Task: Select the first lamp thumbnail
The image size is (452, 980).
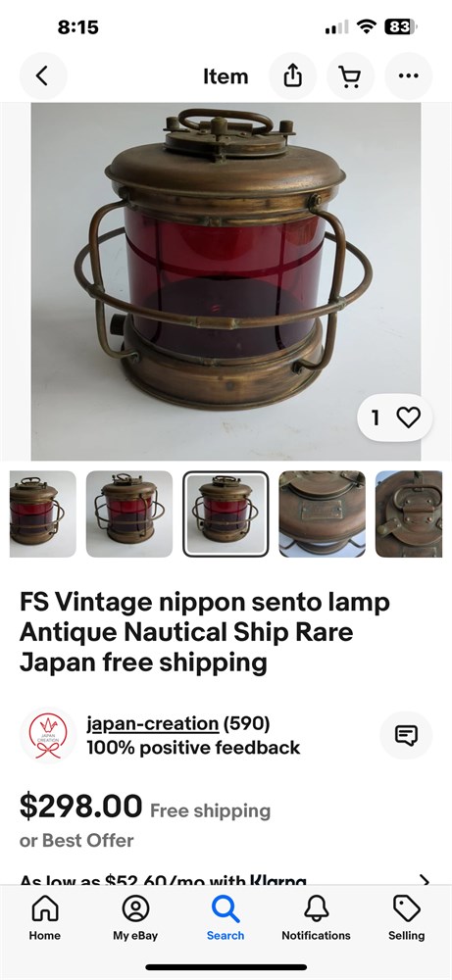Action: (42, 514)
